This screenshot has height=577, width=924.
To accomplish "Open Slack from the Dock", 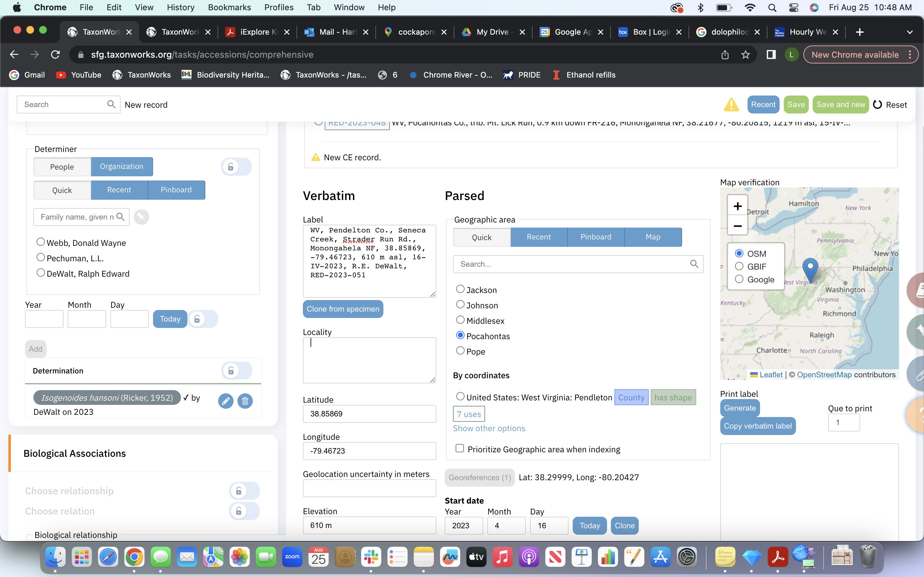I will (371, 557).
